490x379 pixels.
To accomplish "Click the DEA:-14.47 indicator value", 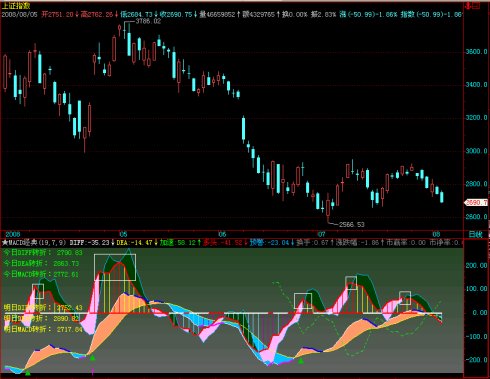I will tap(134, 242).
